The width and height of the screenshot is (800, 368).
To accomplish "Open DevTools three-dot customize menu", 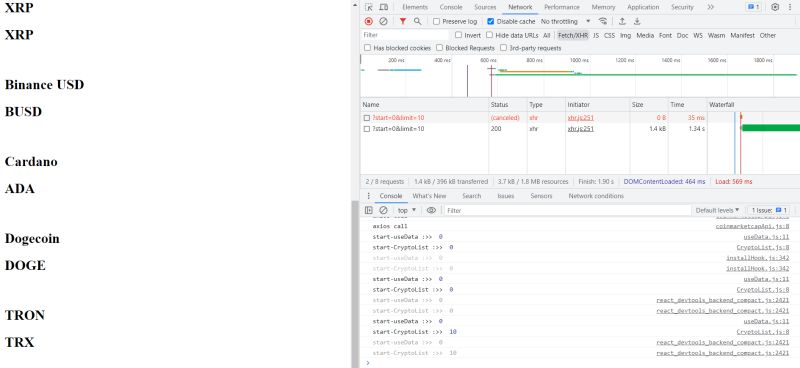I will coord(790,7).
